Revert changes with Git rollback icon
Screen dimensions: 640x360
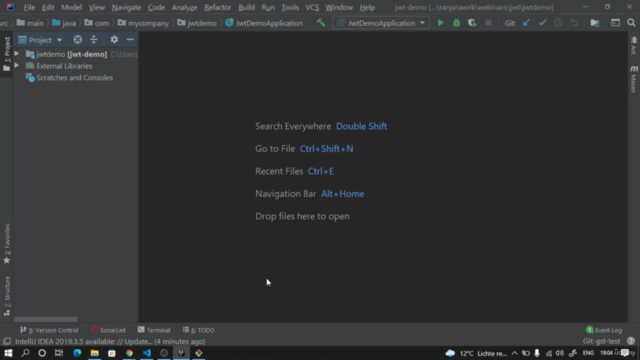[574, 23]
